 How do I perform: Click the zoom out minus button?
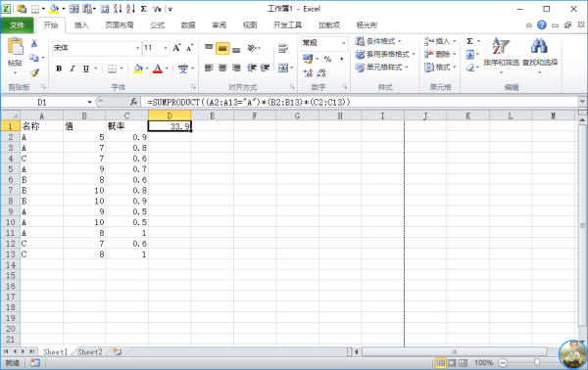click(x=503, y=362)
